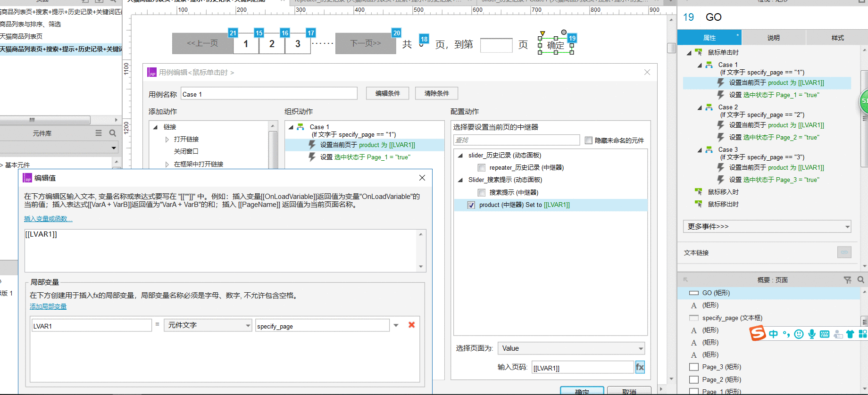Open the outline filter icon in 概要 panel
The image size is (868, 395).
click(x=847, y=280)
